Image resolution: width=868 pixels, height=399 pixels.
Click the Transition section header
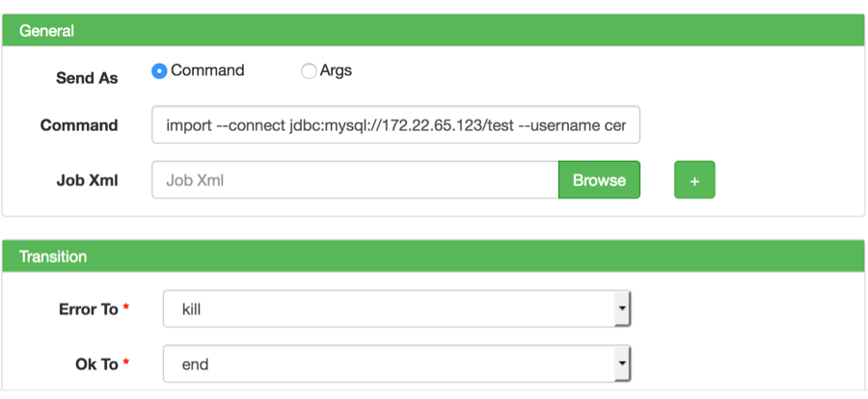point(433,256)
